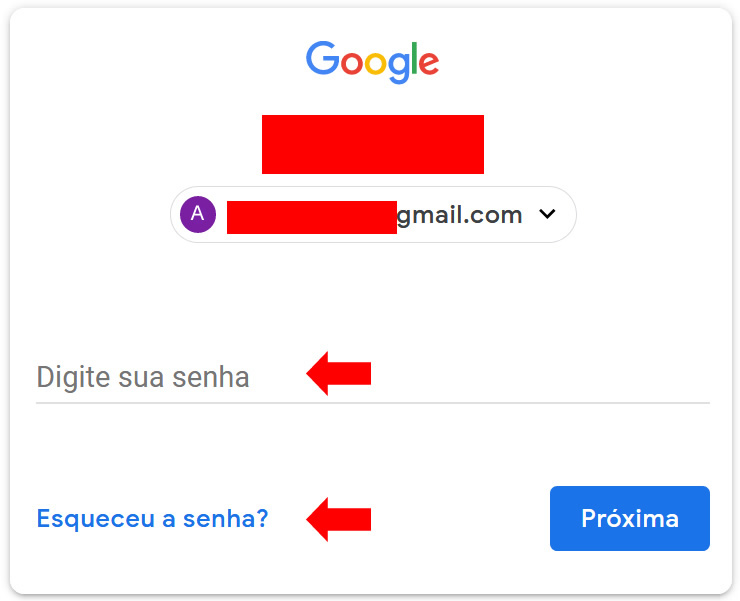Screen dimensions: 740x601
Task: Click the red arrow beside 'Esqueceu a senha?'
Action: (x=338, y=519)
